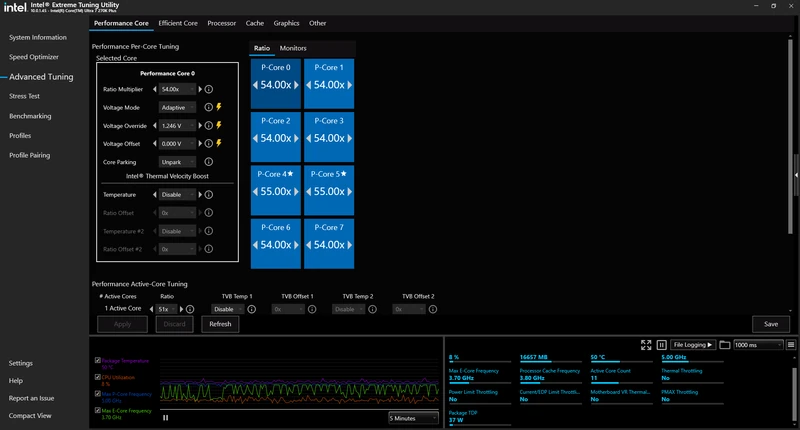This screenshot has width=800, height=430.
Task: Toggle CPU Utilization graph checkbox
Action: 97,377
